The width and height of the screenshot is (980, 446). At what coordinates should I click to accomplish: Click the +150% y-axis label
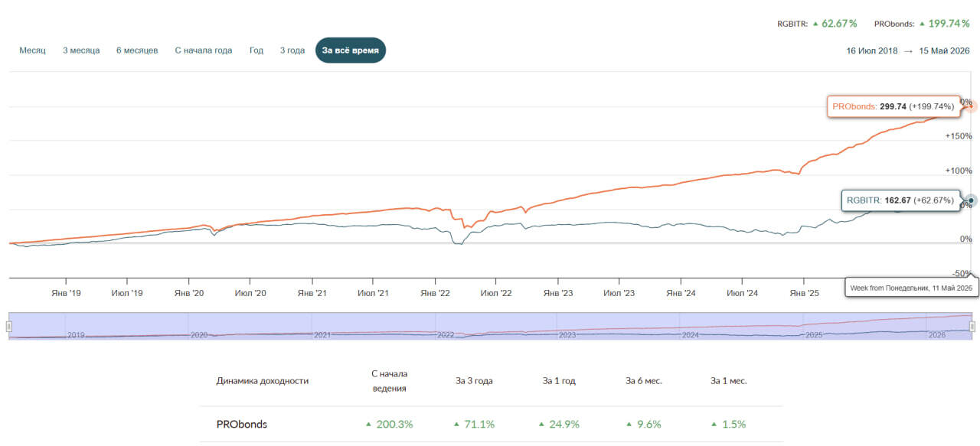(x=960, y=136)
